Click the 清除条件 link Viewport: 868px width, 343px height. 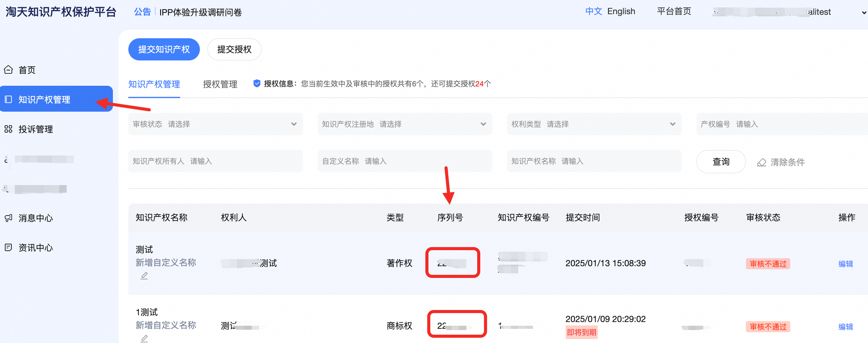point(787,163)
